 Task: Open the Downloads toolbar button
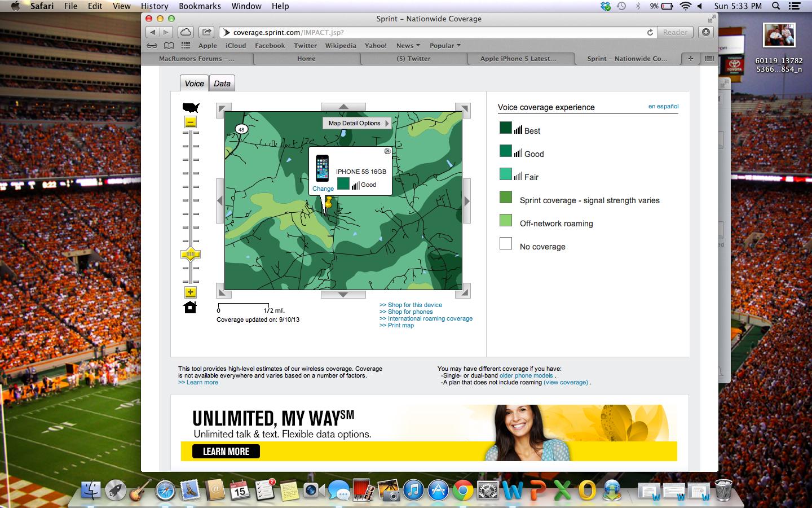(706, 32)
